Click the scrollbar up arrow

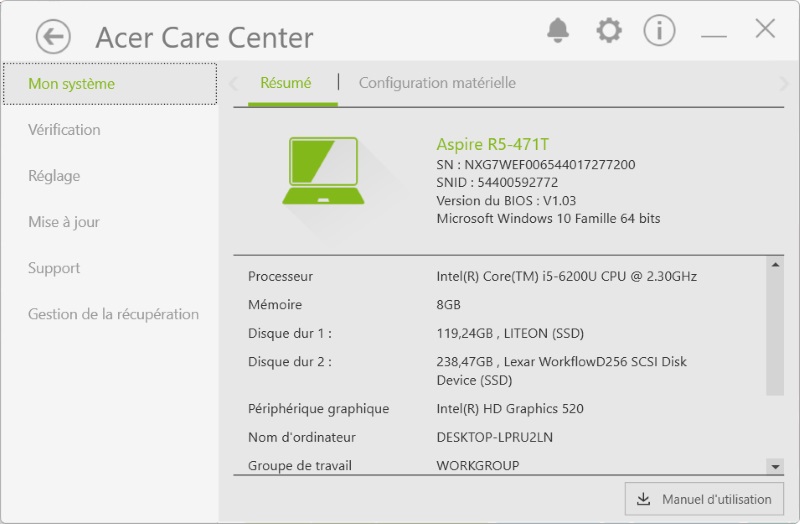775,264
